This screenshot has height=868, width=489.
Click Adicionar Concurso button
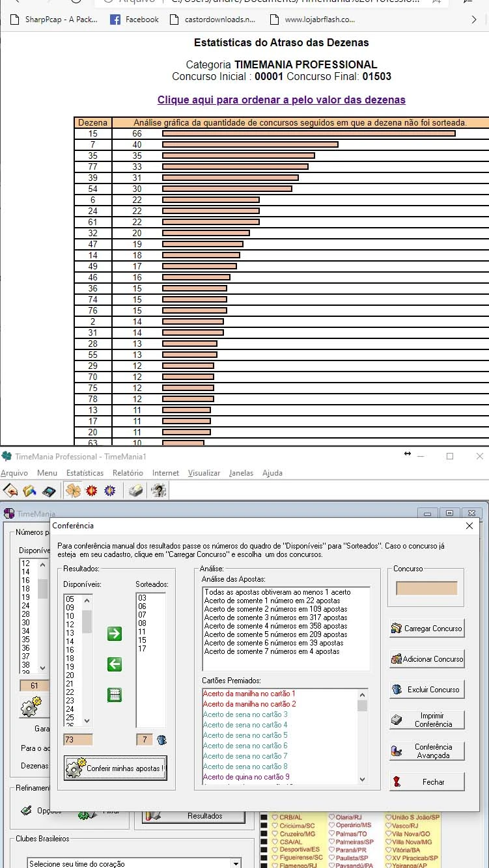[x=426, y=659]
